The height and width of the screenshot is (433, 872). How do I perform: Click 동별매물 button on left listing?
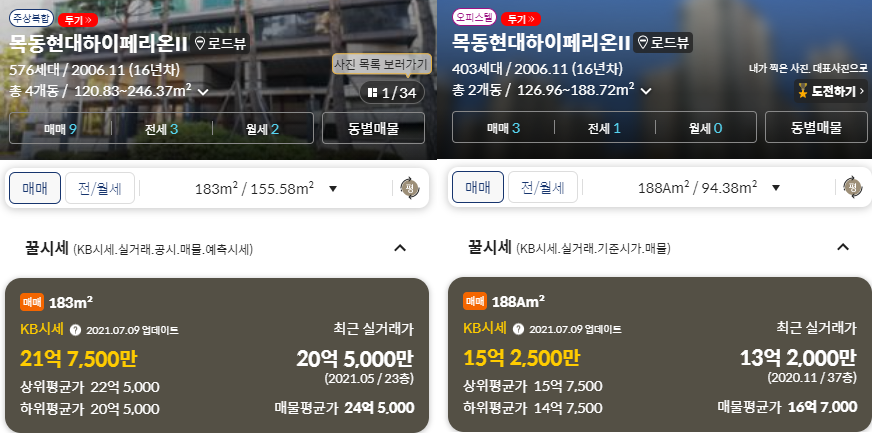[373, 128]
